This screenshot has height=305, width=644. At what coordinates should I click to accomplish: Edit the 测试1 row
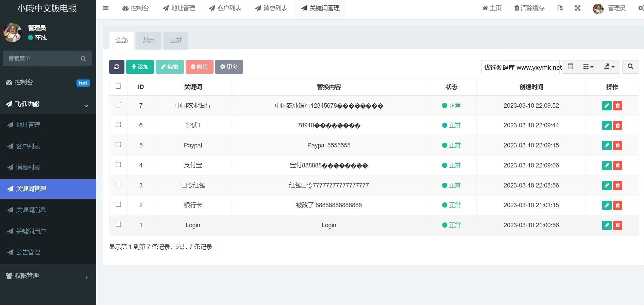(607, 126)
